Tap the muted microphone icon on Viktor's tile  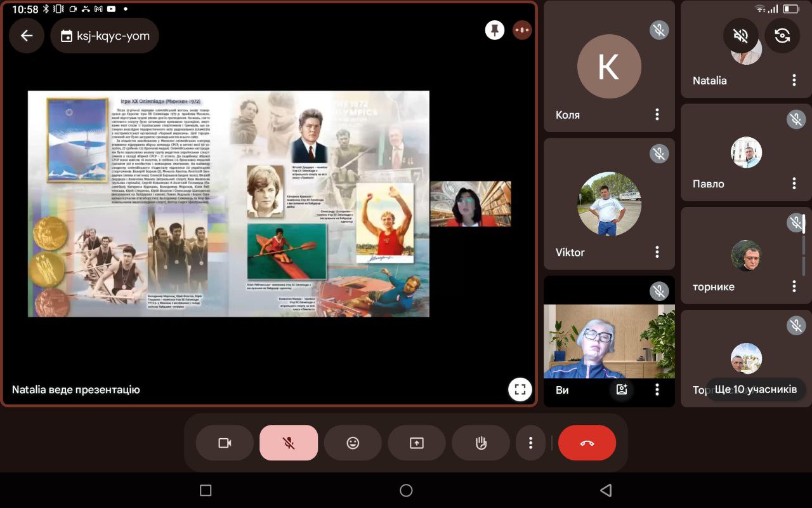pyautogui.click(x=659, y=153)
